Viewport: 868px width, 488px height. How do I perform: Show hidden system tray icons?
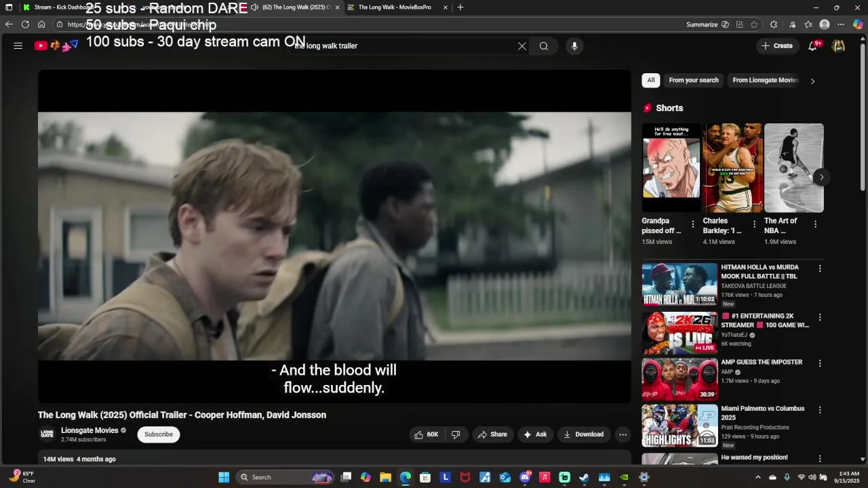758,477
